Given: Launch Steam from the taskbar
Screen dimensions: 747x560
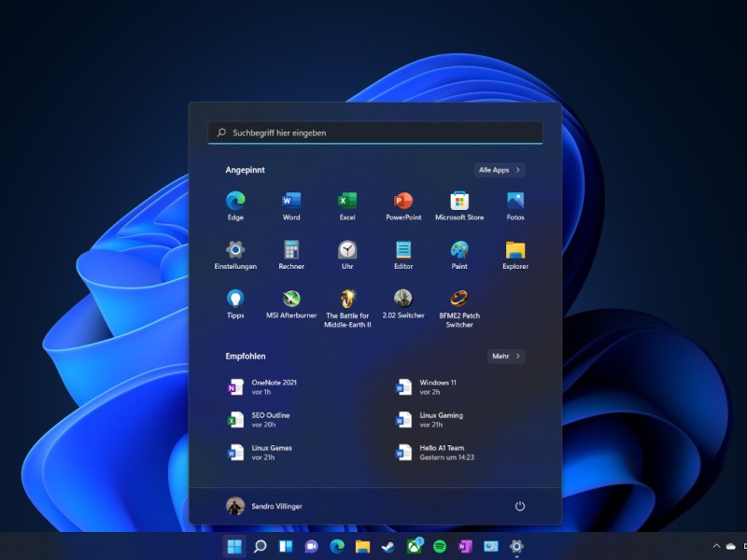Looking at the screenshot, I should tap(388, 546).
